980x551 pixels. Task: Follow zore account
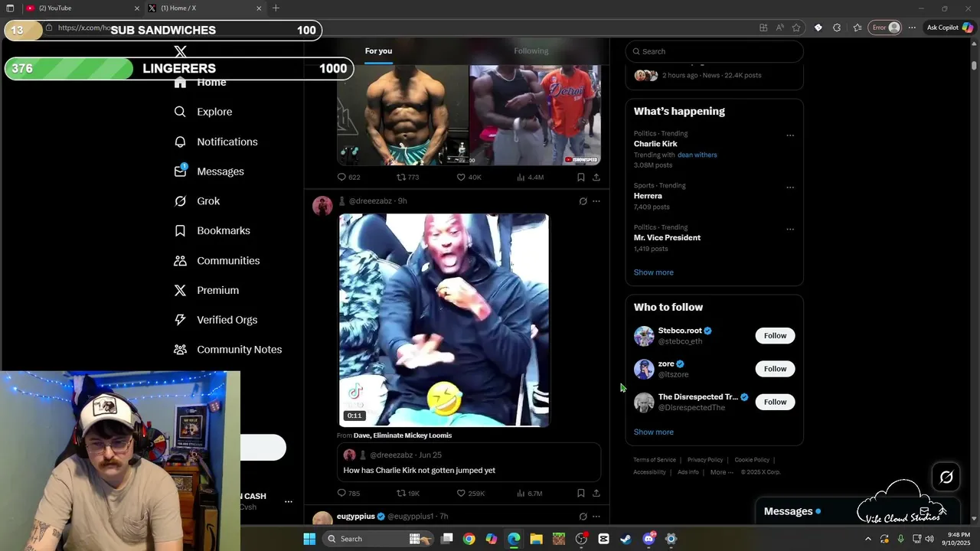pos(775,369)
